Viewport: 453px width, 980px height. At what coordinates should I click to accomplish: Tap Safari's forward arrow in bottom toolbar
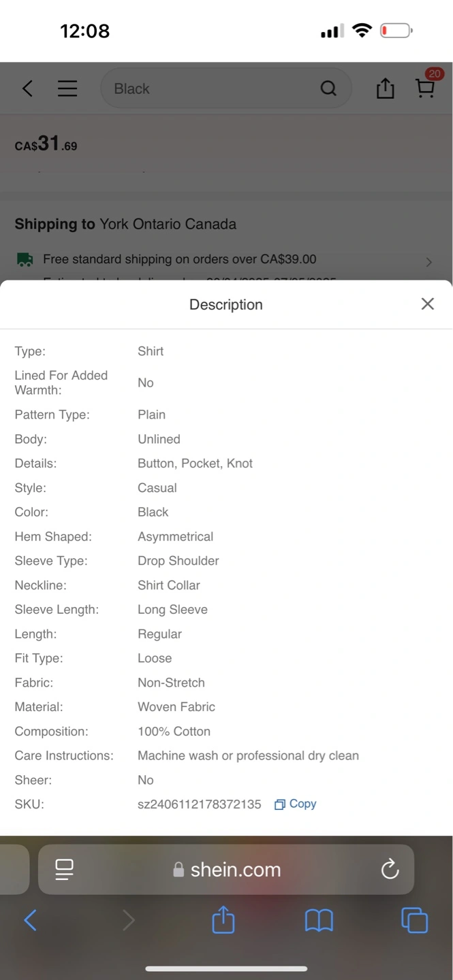click(128, 921)
